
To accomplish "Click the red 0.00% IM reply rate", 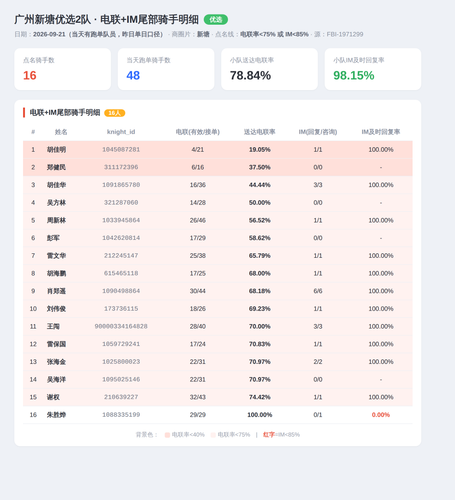I will click(381, 415).
